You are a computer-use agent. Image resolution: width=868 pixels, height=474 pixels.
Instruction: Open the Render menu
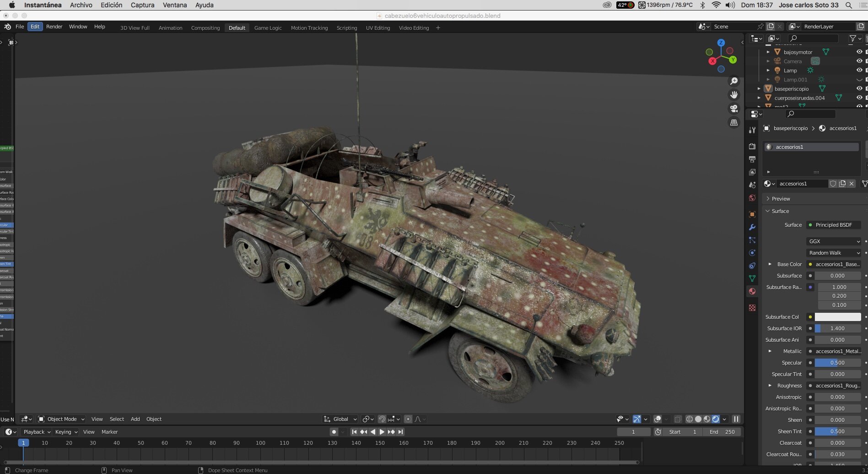(x=54, y=27)
